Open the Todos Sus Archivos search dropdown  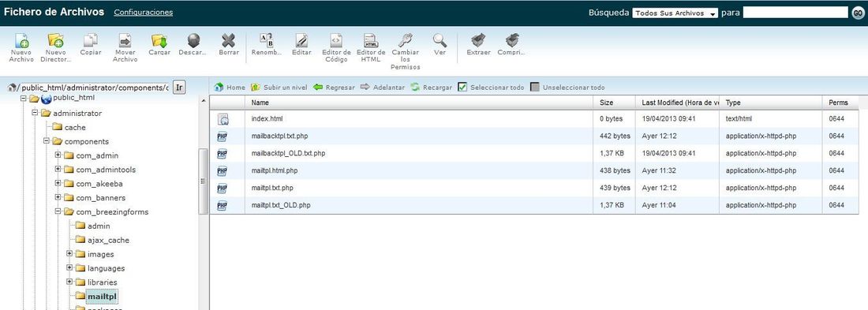pyautogui.click(x=675, y=13)
